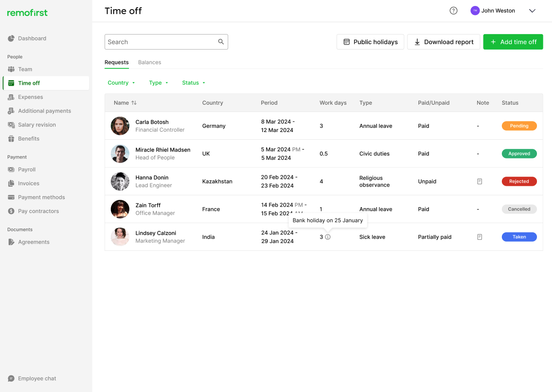Click the Additional payments icon
Screen dimensions: 552x392
click(x=11, y=111)
